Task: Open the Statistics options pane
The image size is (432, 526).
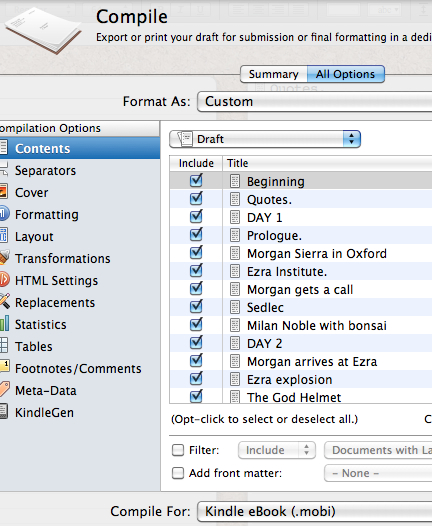Action: click(80, 324)
